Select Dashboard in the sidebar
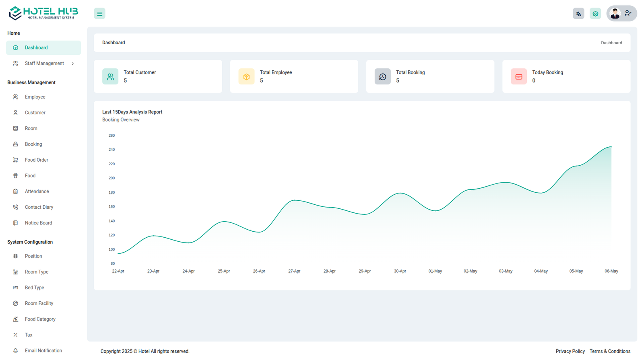This screenshot has height=362, width=644. click(36, 48)
